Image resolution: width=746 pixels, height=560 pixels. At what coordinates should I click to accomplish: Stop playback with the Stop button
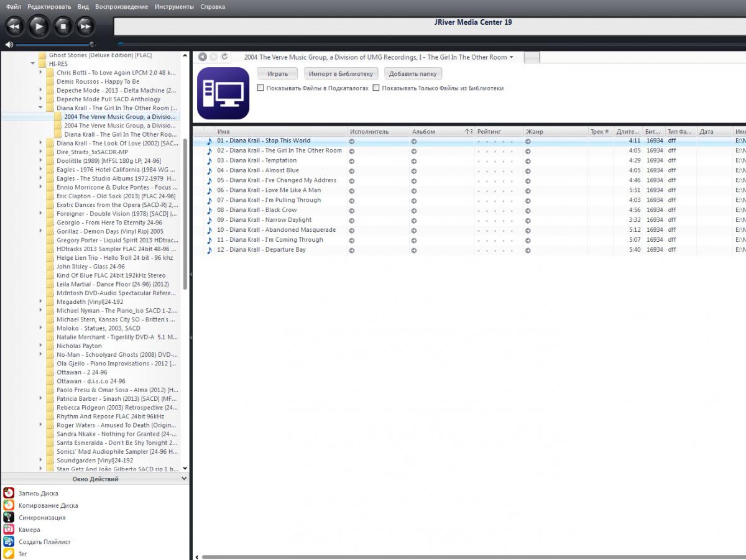(x=63, y=26)
